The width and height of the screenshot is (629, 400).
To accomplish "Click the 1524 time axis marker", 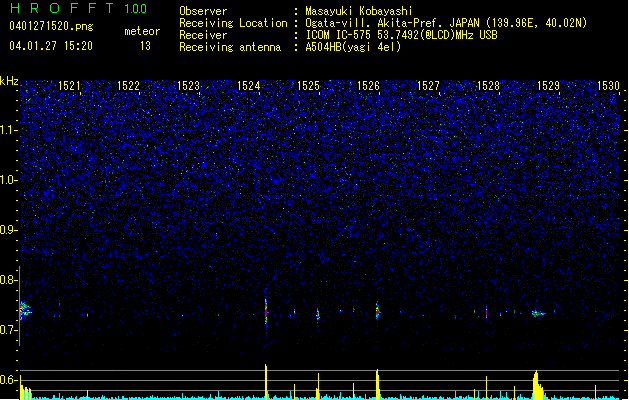I will pyautogui.click(x=248, y=86).
